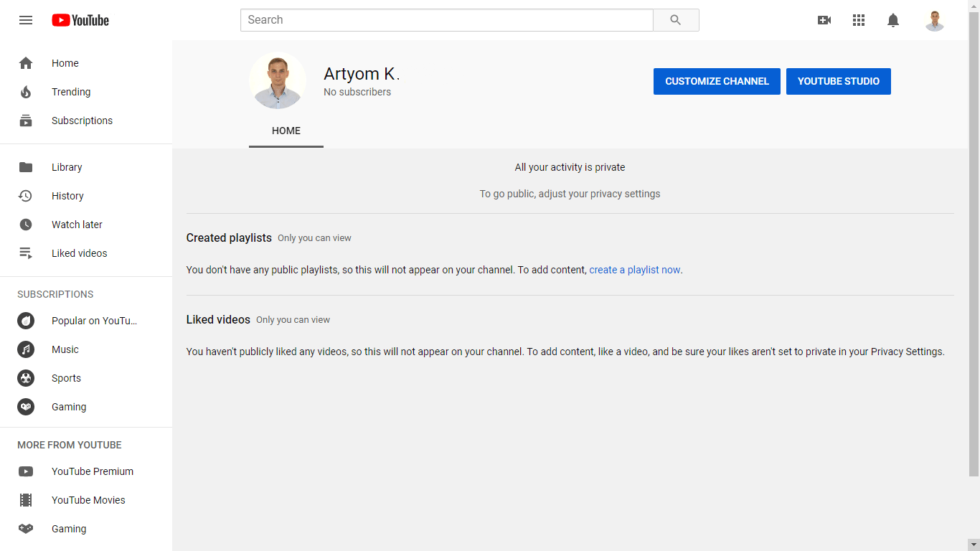Image resolution: width=980 pixels, height=551 pixels.
Task: Follow the 'create a playlist now' link
Action: pos(634,270)
